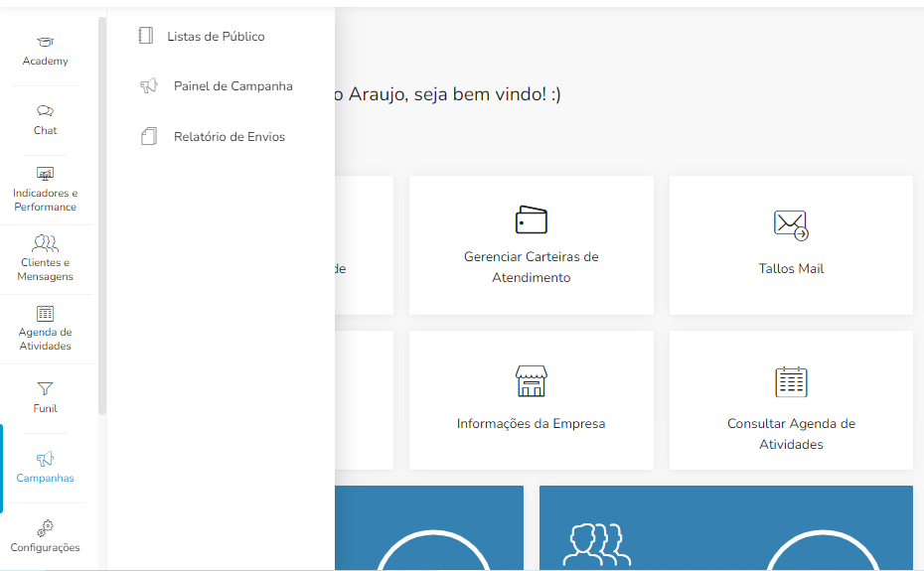Select Chat label in sidebar
Screen dimensions: 924x571
(x=46, y=130)
